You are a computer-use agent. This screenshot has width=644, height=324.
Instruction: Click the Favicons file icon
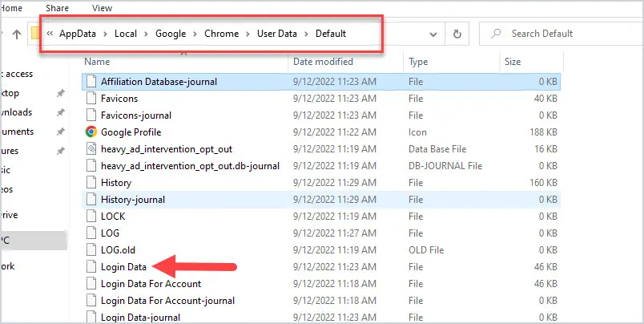91,99
